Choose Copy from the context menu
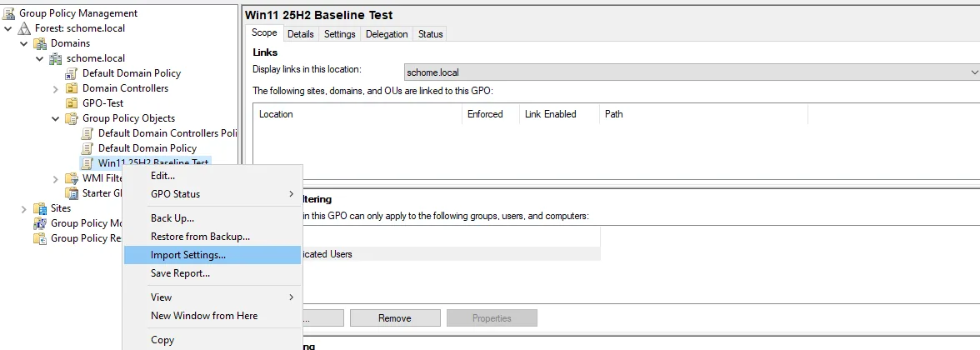 tap(212, 340)
